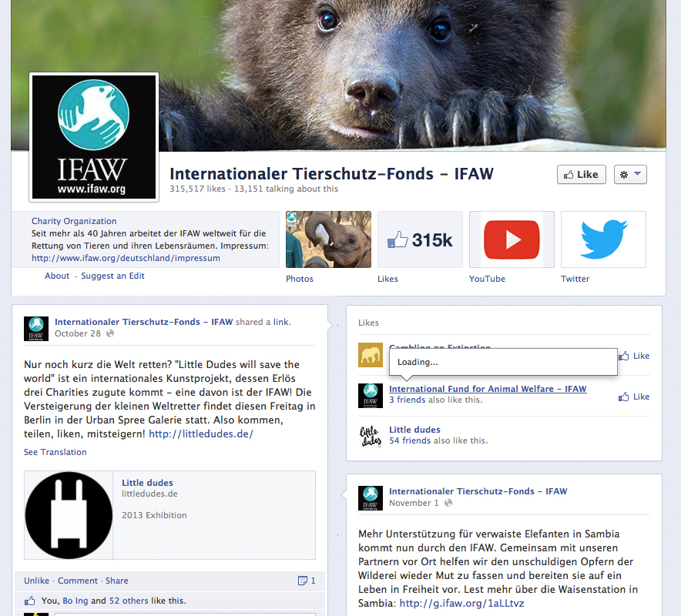Like International Fund for Animal Welfare page
Viewport: 681px width, 616px height.
634,397
